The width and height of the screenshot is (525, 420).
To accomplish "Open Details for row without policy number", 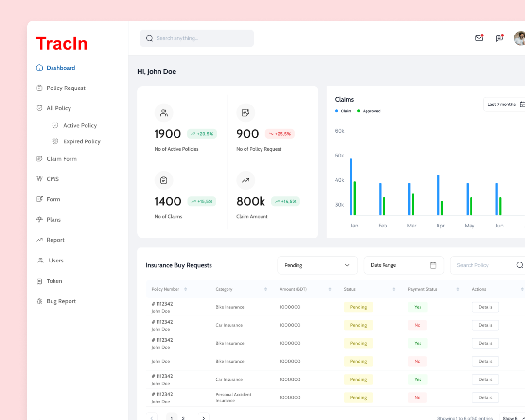I will click(485, 361).
